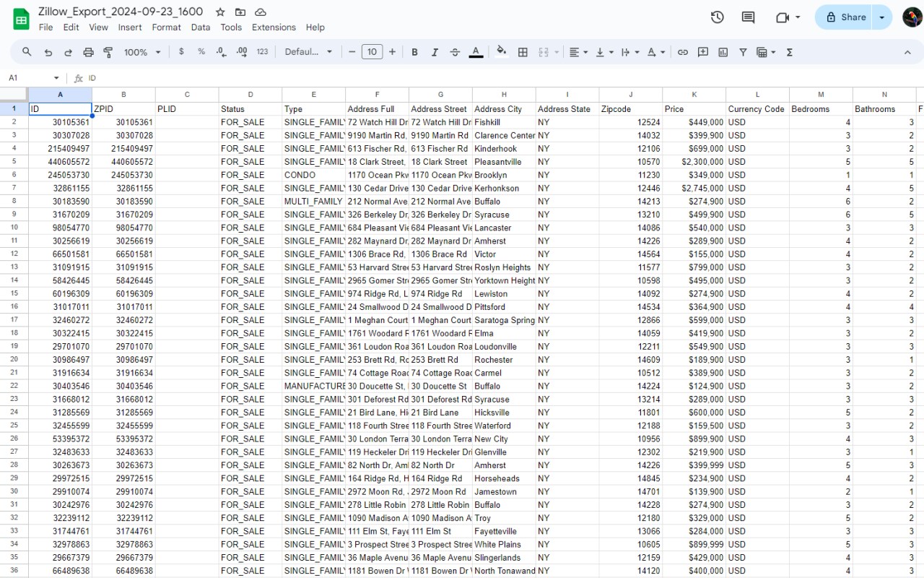Image resolution: width=924 pixels, height=578 pixels.
Task: Open the horizontal align dropdown
Action: [x=577, y=52]
